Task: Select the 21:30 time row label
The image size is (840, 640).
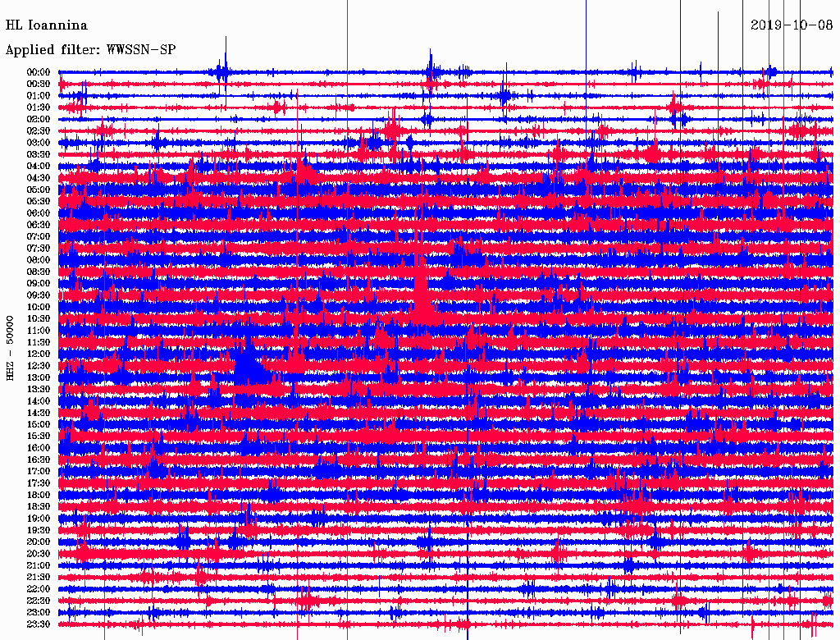Action: [39, 578]
